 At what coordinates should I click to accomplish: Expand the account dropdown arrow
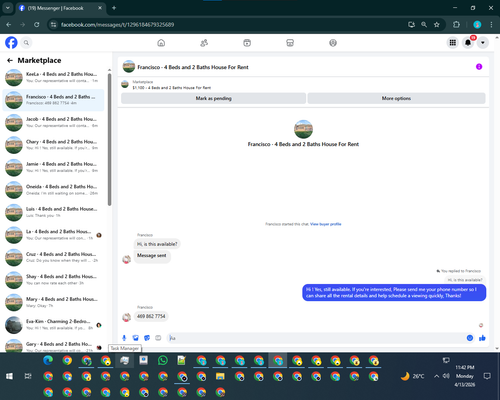(483, 43)
